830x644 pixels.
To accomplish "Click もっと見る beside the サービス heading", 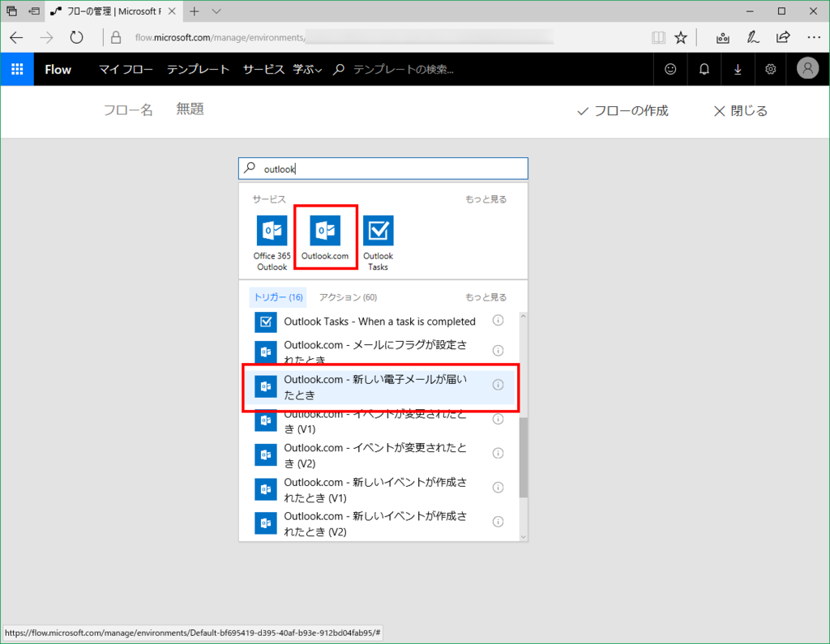I will pos(486,199).
